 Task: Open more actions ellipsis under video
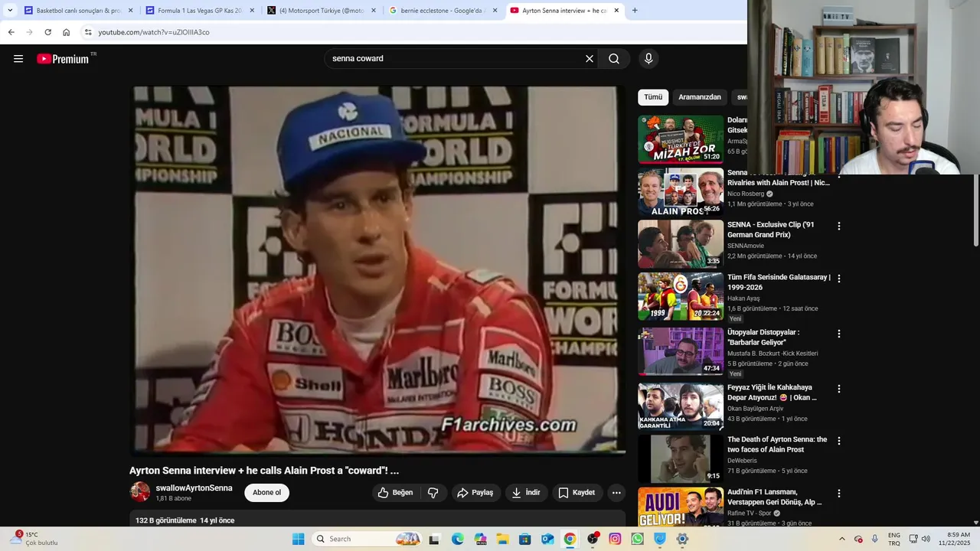(x=616, y=493)
